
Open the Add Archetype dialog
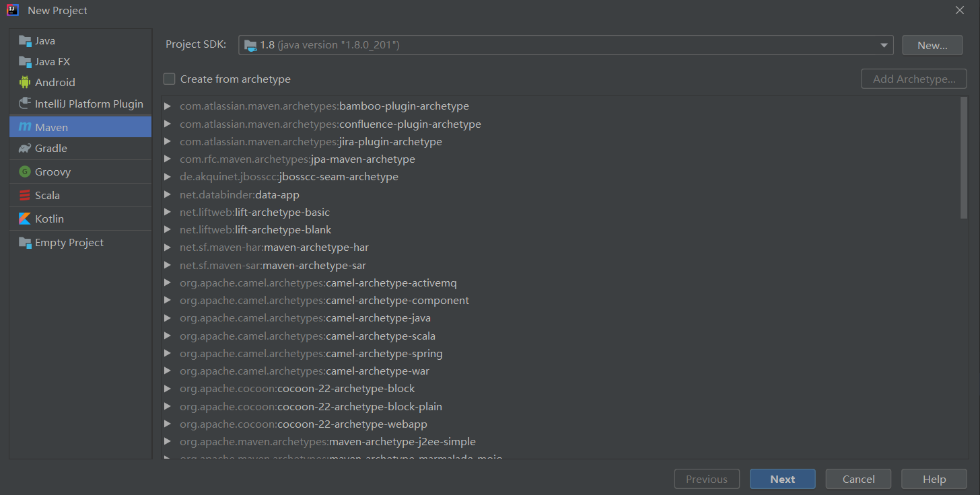pos(913,79)
